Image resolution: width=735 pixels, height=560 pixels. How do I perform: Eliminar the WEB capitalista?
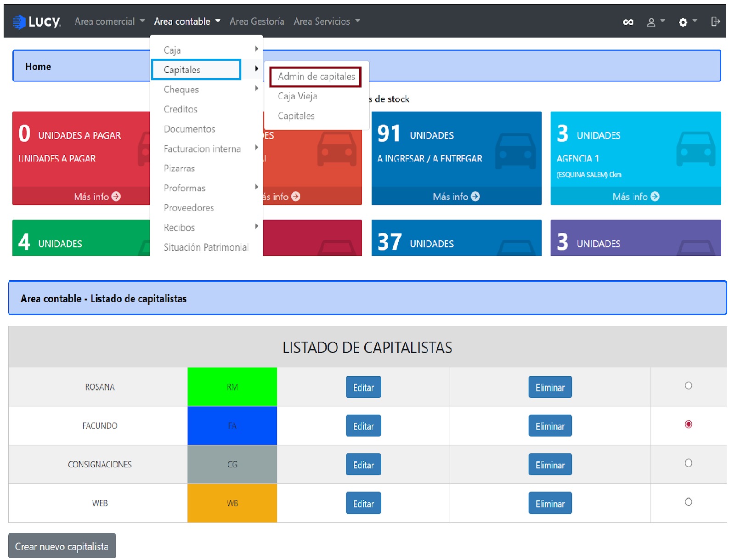pyautogui.click(x=550, y=503)
